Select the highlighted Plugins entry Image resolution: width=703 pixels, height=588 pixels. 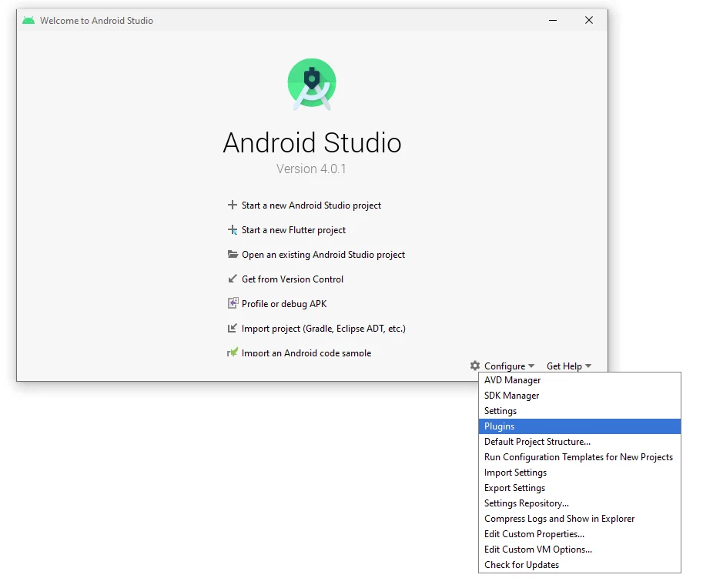tap(580, 426)
